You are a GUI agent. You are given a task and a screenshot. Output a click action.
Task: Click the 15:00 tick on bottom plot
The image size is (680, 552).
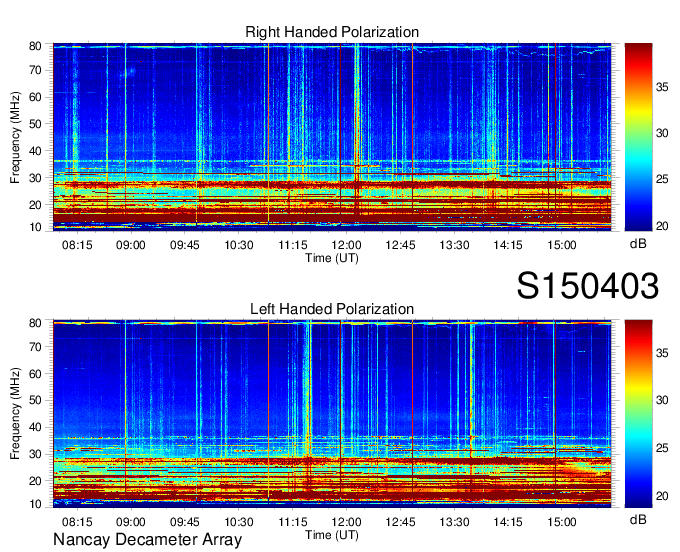562,522
